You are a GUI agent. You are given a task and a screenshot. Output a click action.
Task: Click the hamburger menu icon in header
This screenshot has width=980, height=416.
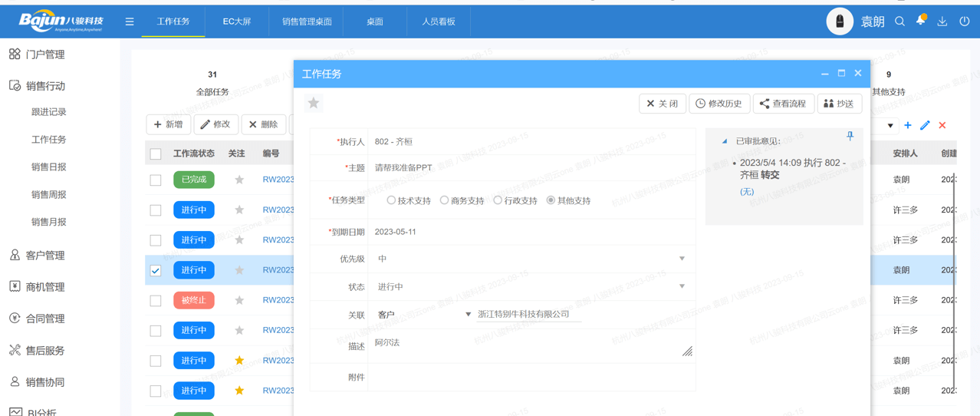tap(130, 21)
